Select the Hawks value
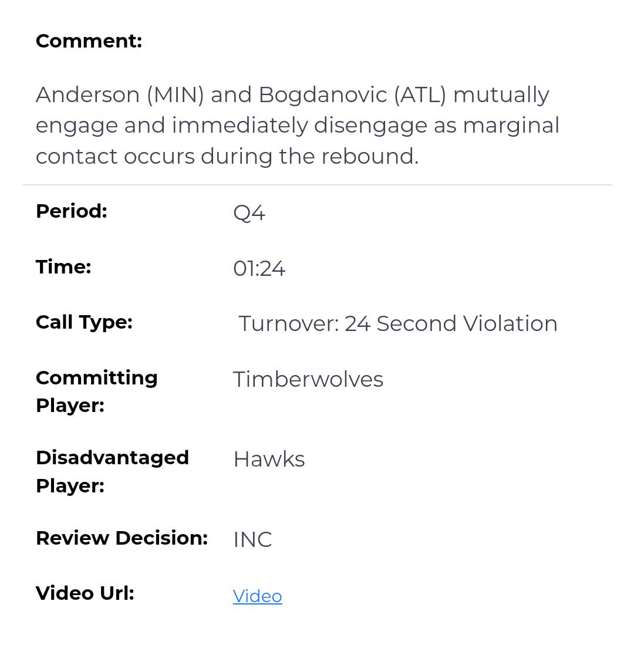Image resolution: width=634 pixels, height=672 pixels. (269, 460)
